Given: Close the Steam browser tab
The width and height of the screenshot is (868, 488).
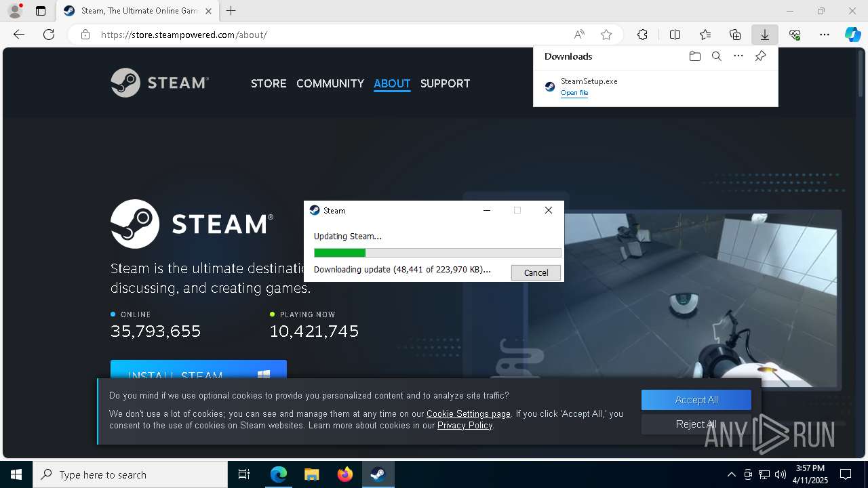Looking at the screenshot, I should [x=208, y=11].
